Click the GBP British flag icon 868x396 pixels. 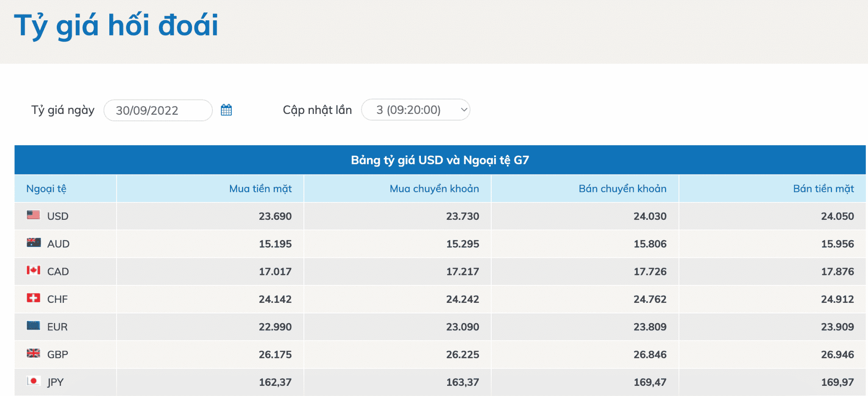point(33,353)
